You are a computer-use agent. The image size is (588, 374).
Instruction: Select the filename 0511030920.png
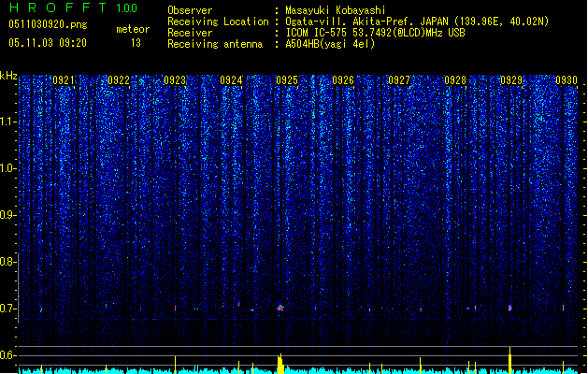coord(48,24)
